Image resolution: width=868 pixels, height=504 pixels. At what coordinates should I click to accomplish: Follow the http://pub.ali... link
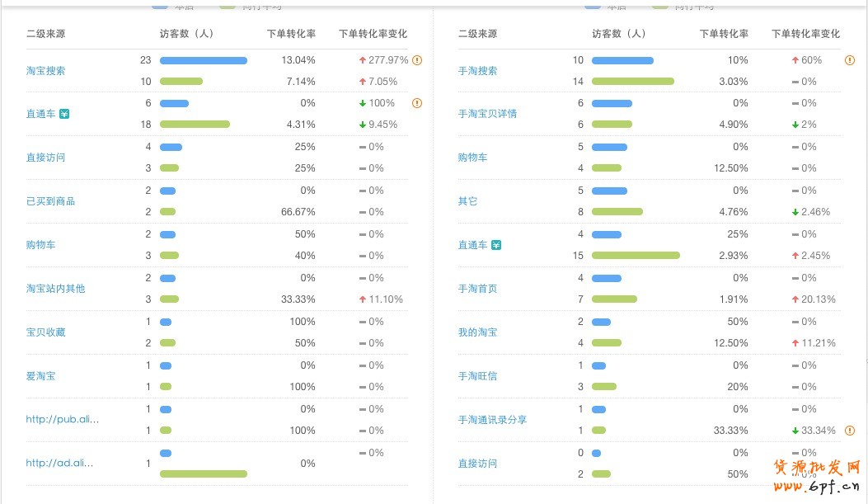pos(63,419)
